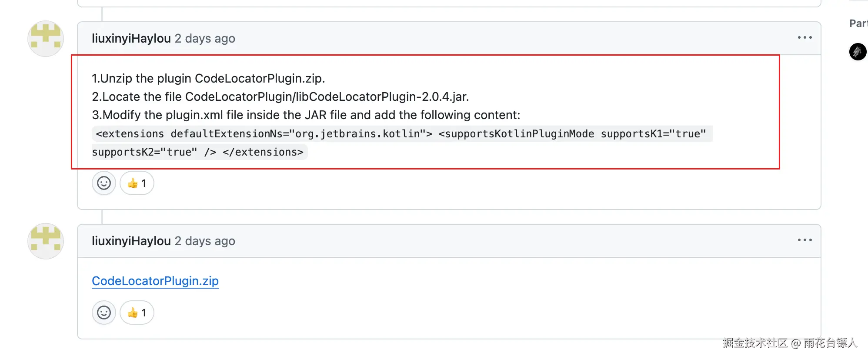Screen dimensions: 868x359
Task: Click the "1.Unzip the plugin" text line
Action: point(208,78)
